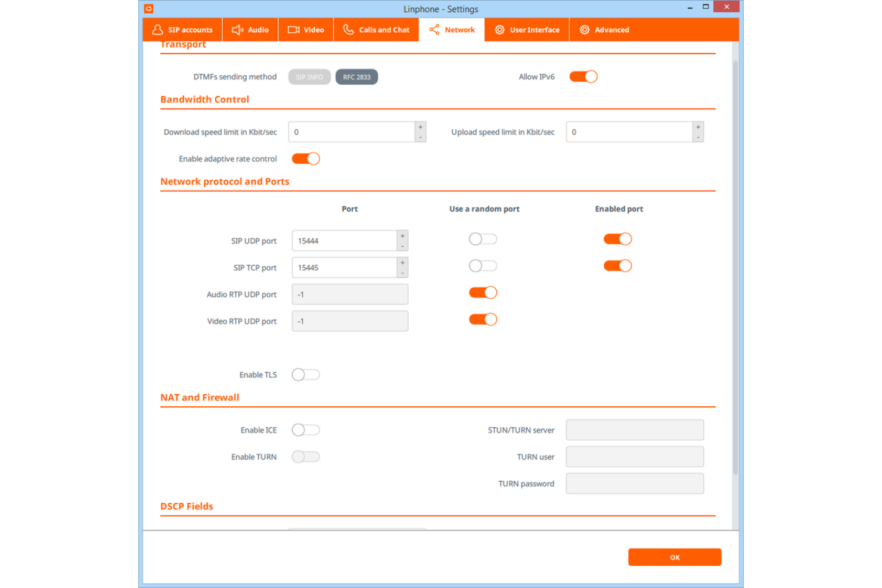Viewport: 882px width, 588px height.
Task: Enable random port for SIP UDP
Action: tap(483, 239)
